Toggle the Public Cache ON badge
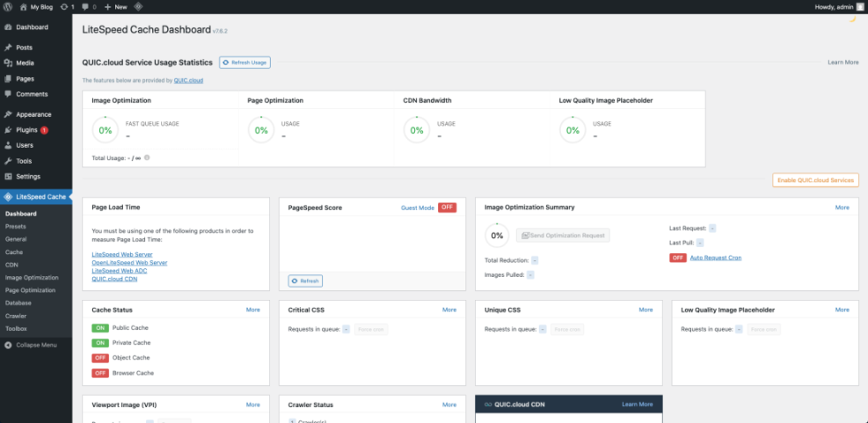Image resolution: width=868 pixels, height=423 pixels. click(x=100, y=328)
